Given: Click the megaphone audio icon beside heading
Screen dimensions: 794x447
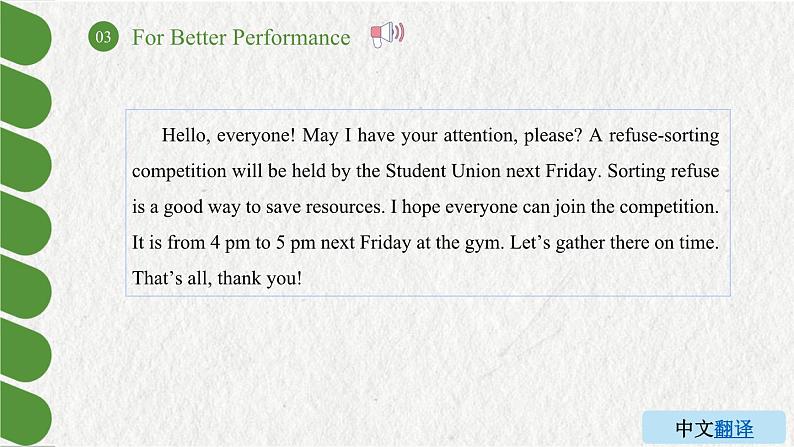Looking at the screenshot, I should click(x=387, y=35).
